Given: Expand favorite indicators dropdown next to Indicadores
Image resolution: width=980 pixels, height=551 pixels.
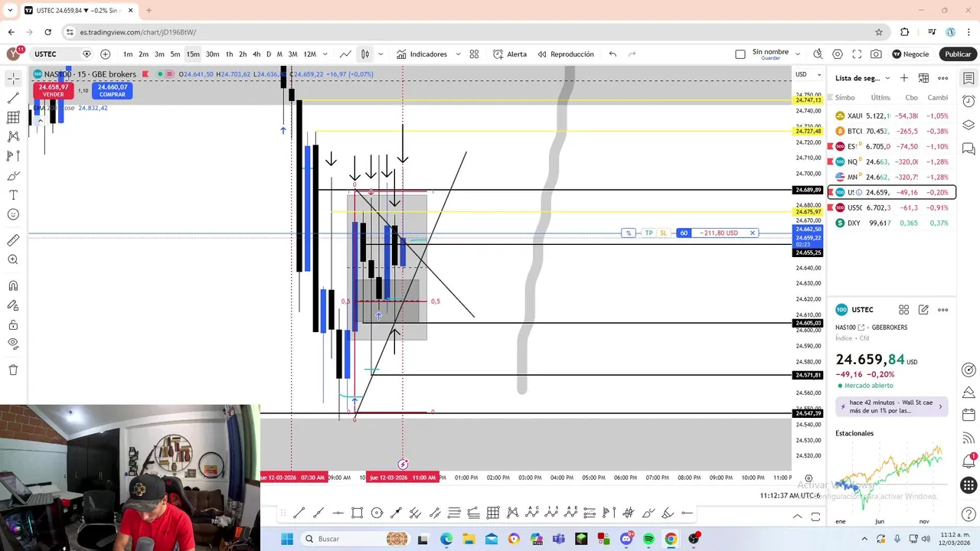Looking at the screenshot, I should (458, 54).
